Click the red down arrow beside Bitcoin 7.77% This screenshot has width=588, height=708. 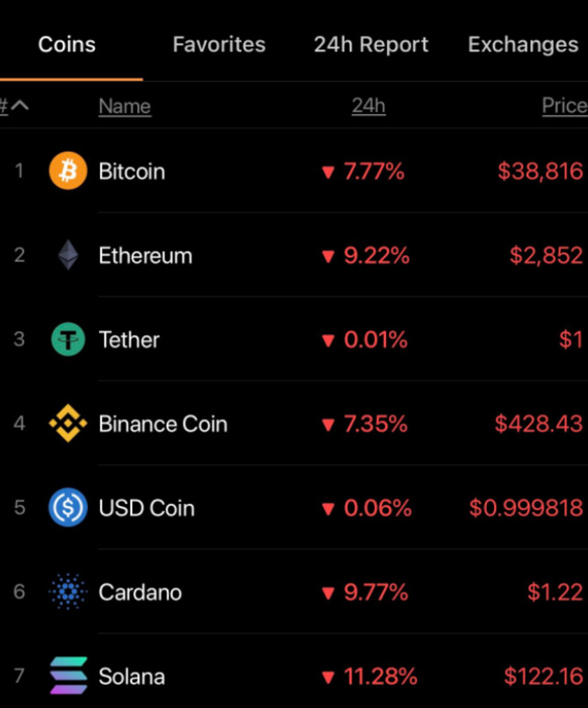point(329,172)
